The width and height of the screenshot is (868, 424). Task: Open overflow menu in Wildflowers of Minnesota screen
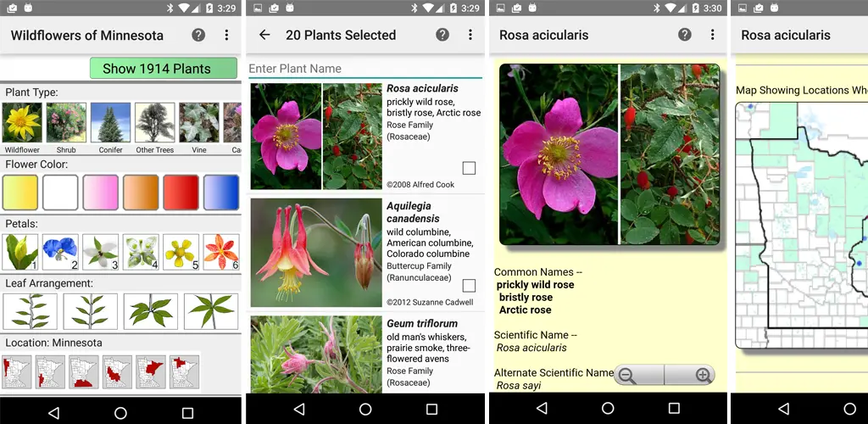click(226, 35)
